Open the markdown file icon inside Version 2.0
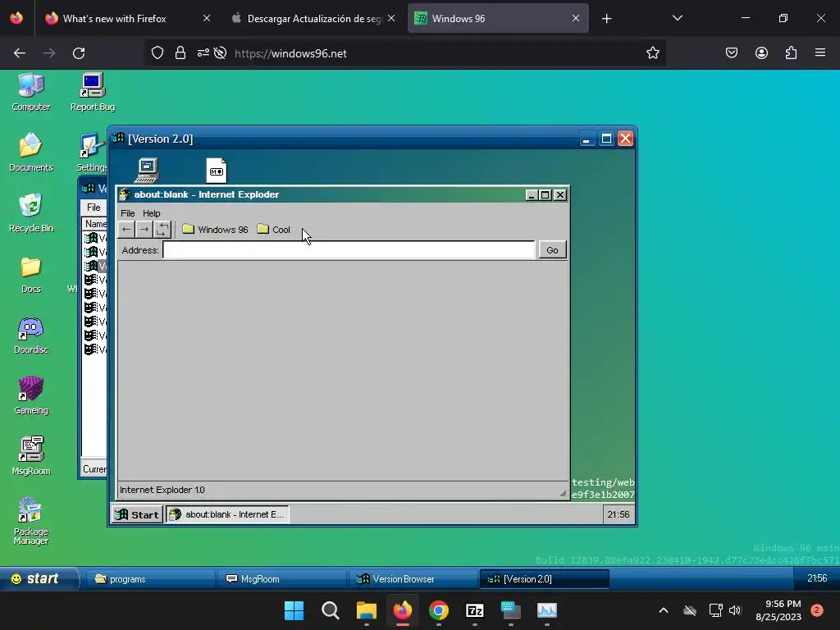Image resolution: width=840 pixels, height=630 pixels. coord(217,171)
